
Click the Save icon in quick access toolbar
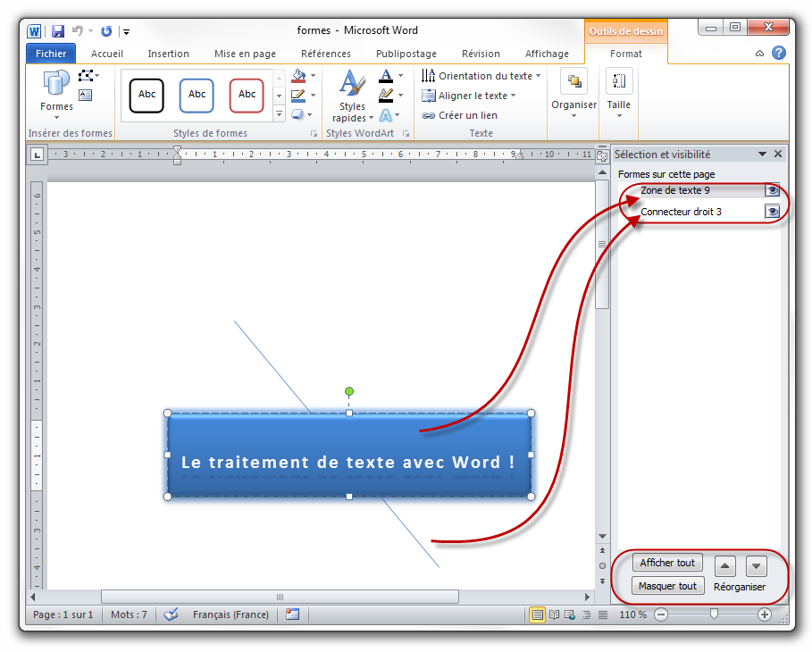click(x=58, y=31)
